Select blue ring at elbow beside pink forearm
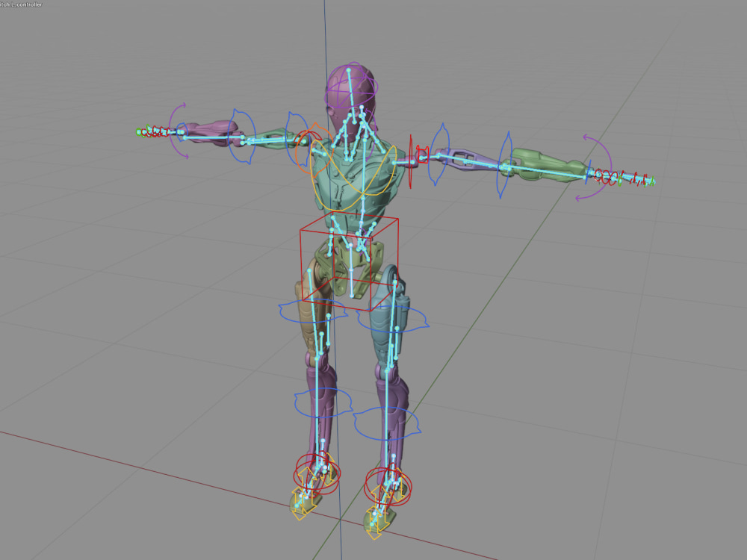747x560 pixels. (x=242, y=137)
